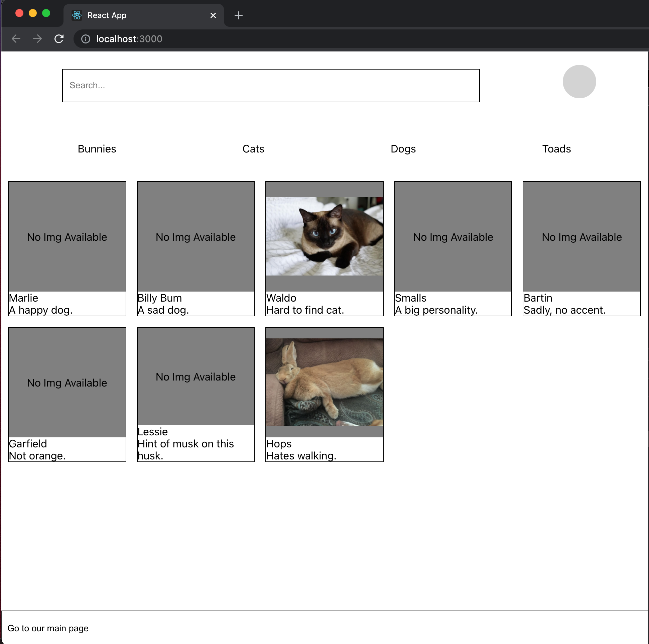This screenshot has height=644, width=649.
Task: Reload the page
Action: coord(59,39)
